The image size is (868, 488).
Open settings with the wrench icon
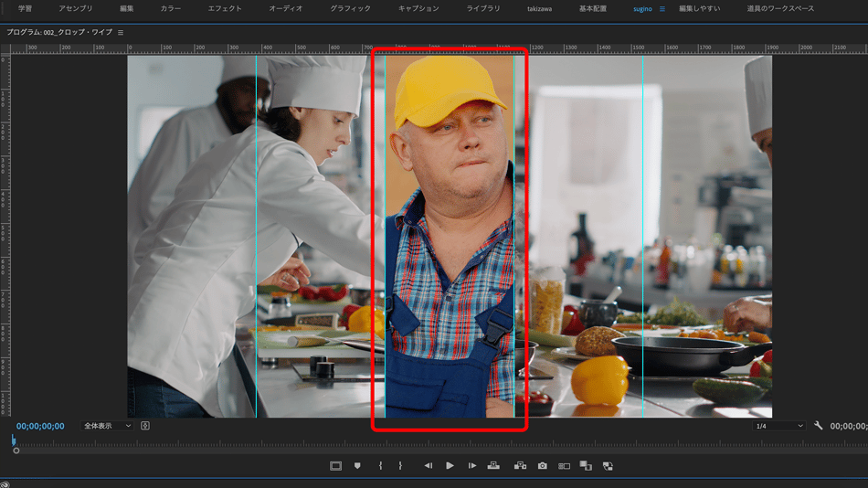click(819, 426)
